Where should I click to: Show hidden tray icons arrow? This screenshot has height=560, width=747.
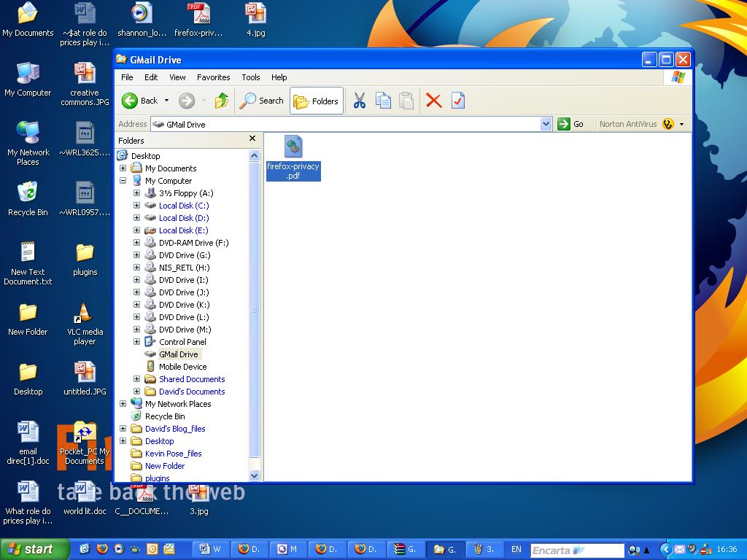click(x=665, y=550)
